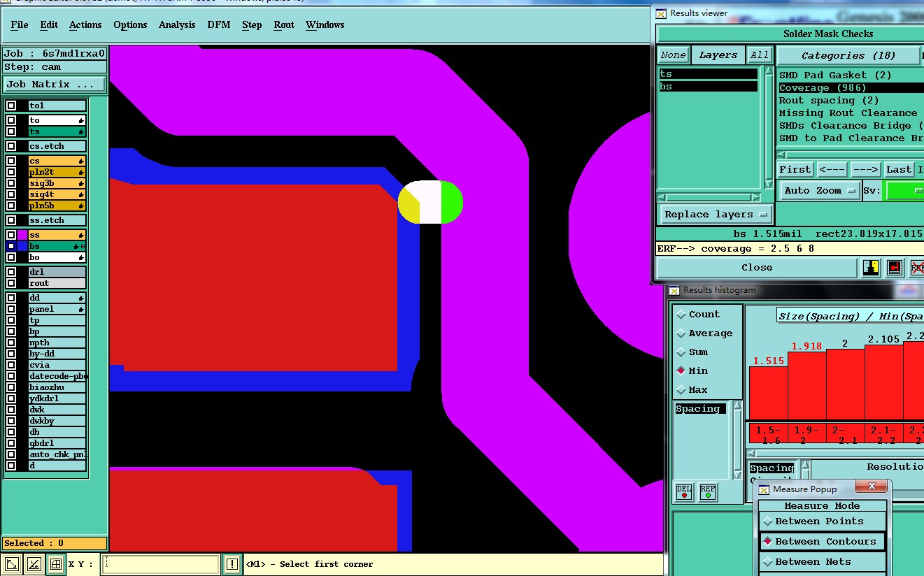Click the Categories (18) header button
This screenshot has height=576, width=924.
coord(848,56)
